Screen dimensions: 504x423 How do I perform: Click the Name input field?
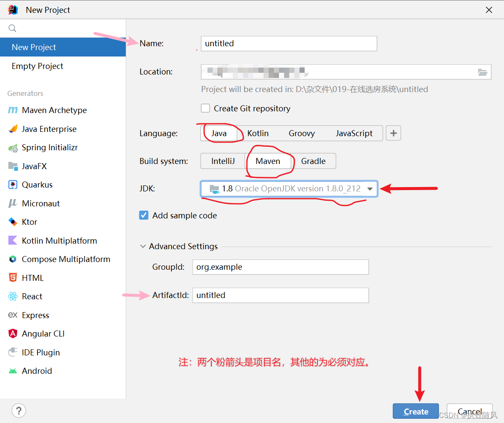[x=289, y=43]
